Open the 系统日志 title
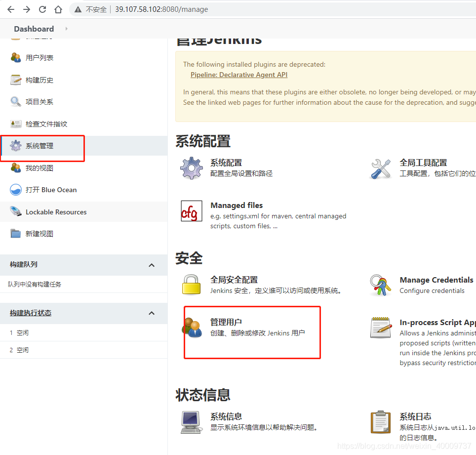Screen dimensions: 476x455 click(x=415, y=416)
